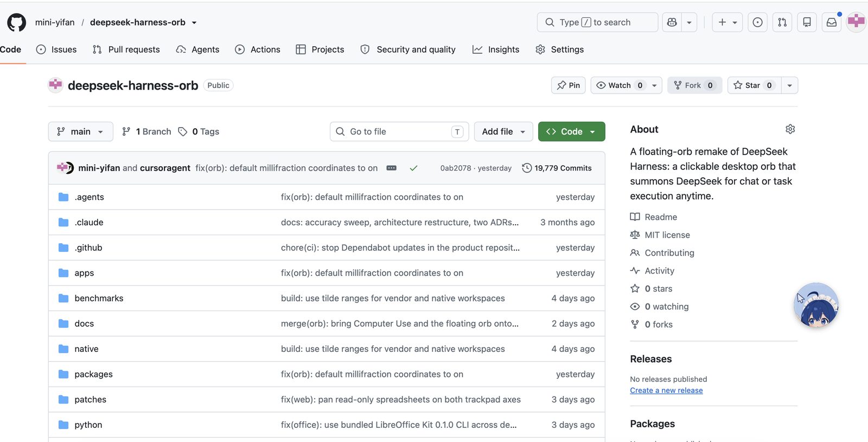The height and width of the screenshot is (442, 868).
Task: Open the pull requests icon in header
Action: [782, 22]
